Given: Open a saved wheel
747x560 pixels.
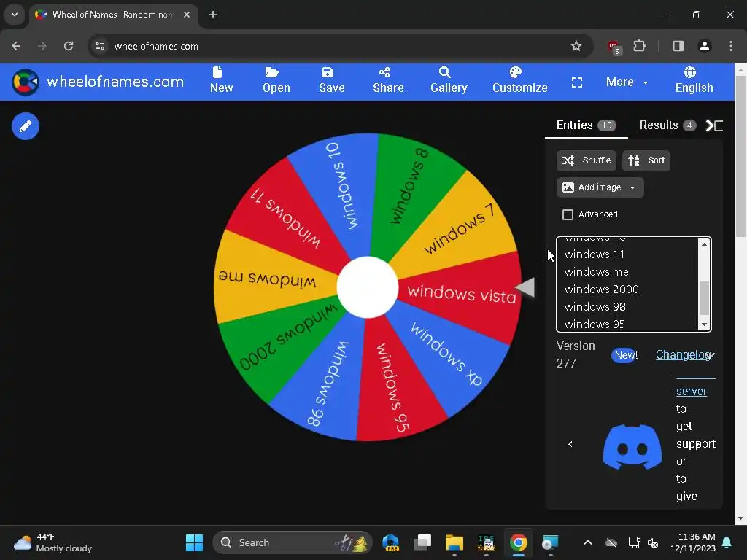Looking at the screenshot, I should pyautogui.click(x=276, y=80).
